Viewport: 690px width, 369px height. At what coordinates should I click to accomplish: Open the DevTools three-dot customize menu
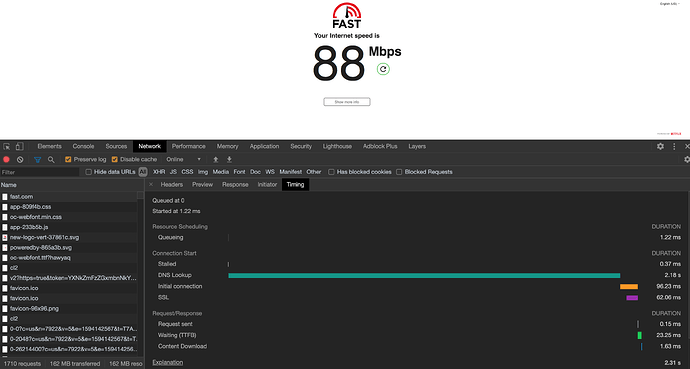point(674,146)
